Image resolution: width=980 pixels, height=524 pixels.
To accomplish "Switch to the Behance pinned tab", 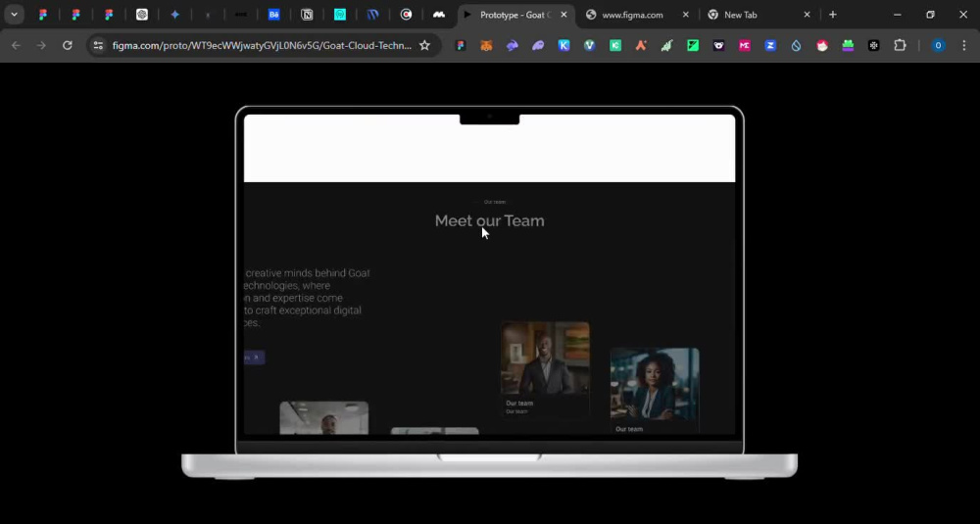I will [x=273, y=15].
